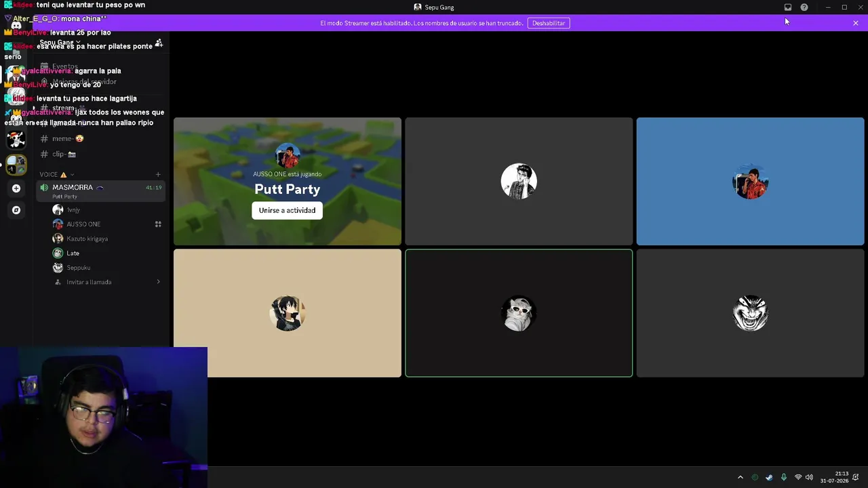
Task: Click the Steam tray icon
Action: tap(769, 477)
